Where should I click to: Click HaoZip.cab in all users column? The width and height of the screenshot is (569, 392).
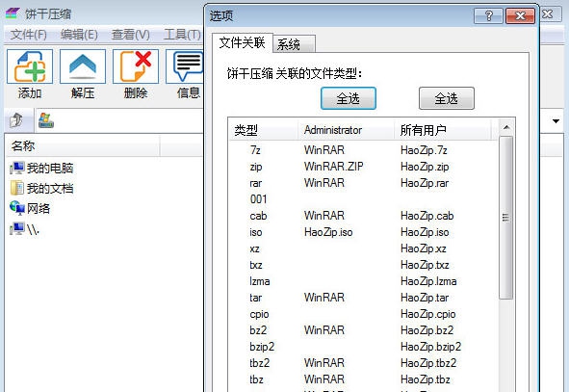coord(427,216)
